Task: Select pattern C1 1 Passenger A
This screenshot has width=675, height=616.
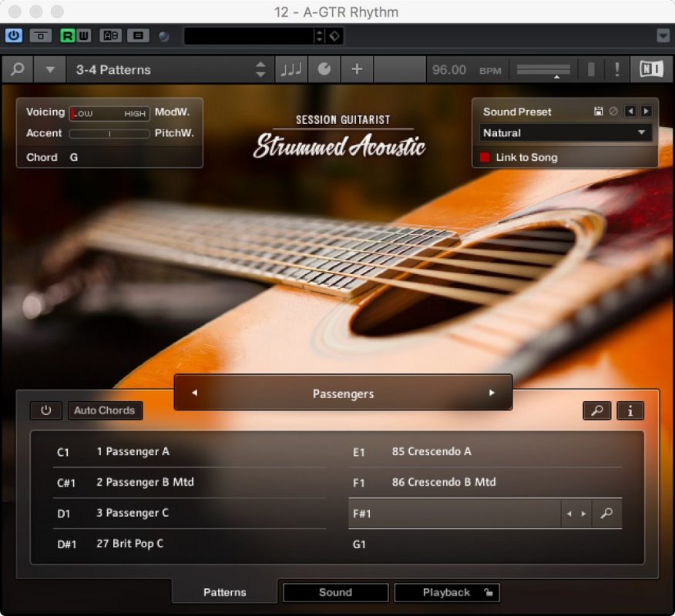Action: pos(190,452)
